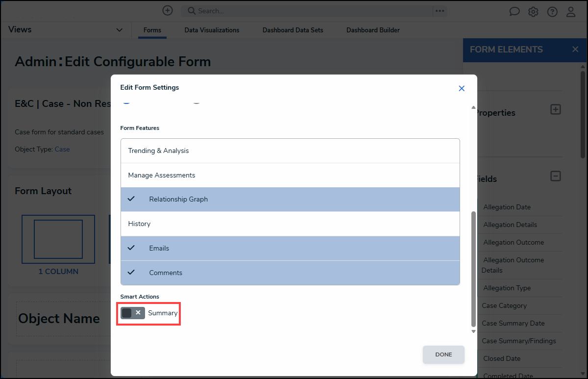Expand the Properties section plus icon
The image size is (588, 379).
pyautogui.click(x=555, y=109)
